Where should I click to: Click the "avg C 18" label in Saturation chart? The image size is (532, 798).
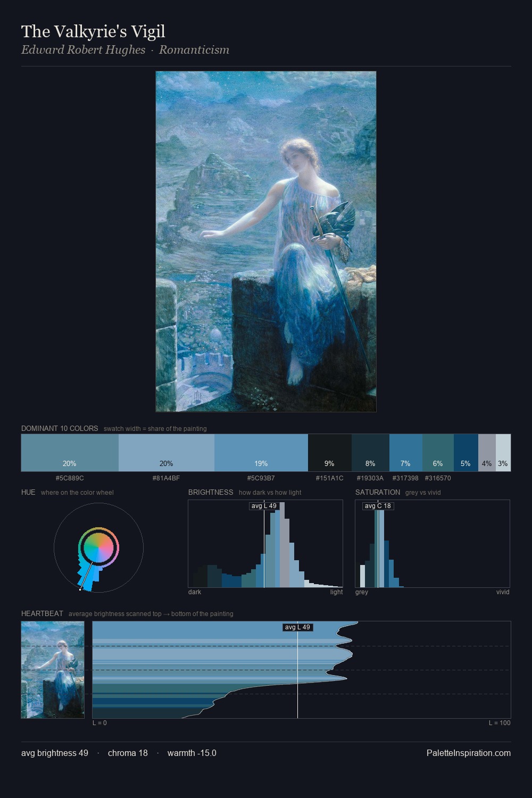[378, 506]
